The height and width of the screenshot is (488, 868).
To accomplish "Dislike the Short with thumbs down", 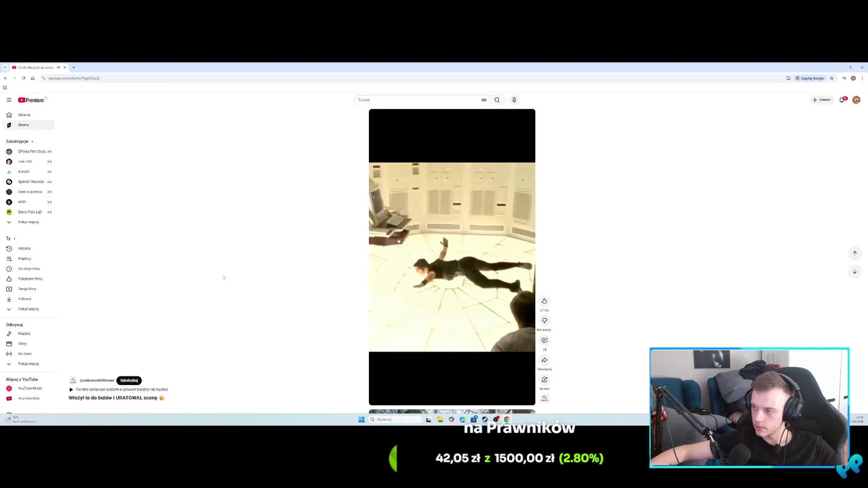I will (544, 321).
